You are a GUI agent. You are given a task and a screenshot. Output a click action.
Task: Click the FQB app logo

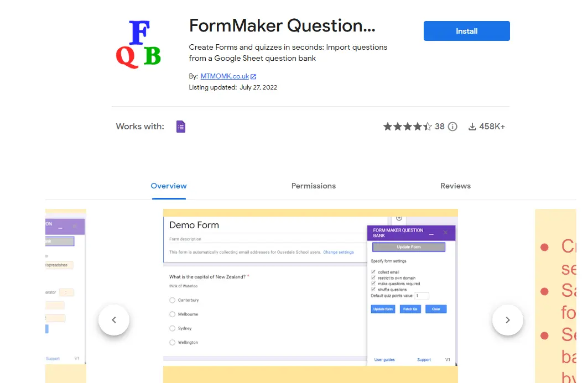[x=138, y=45]
